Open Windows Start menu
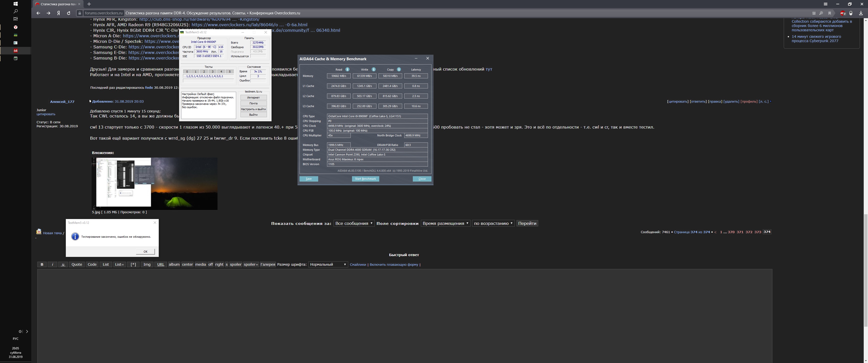The width and height of the screenshot is (868, 363). pos(15,4)
